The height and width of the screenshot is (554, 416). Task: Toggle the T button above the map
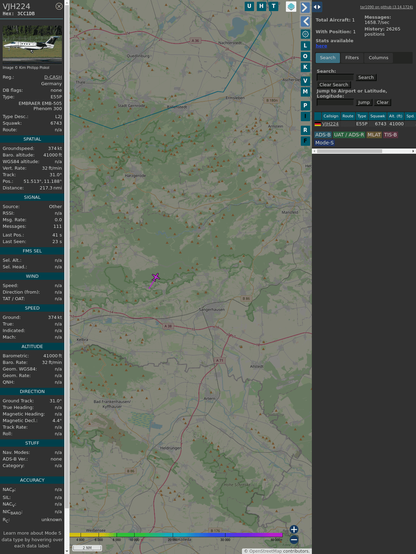tap(274, 6)
